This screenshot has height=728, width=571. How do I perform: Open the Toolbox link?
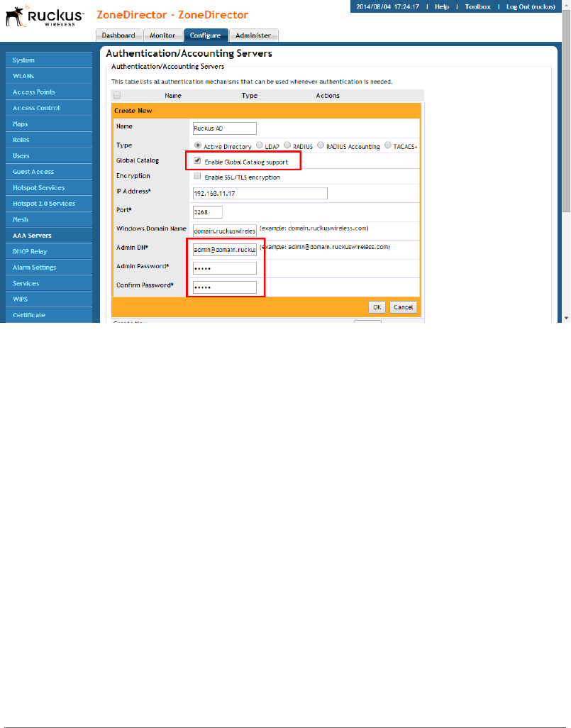click(477, 6)
